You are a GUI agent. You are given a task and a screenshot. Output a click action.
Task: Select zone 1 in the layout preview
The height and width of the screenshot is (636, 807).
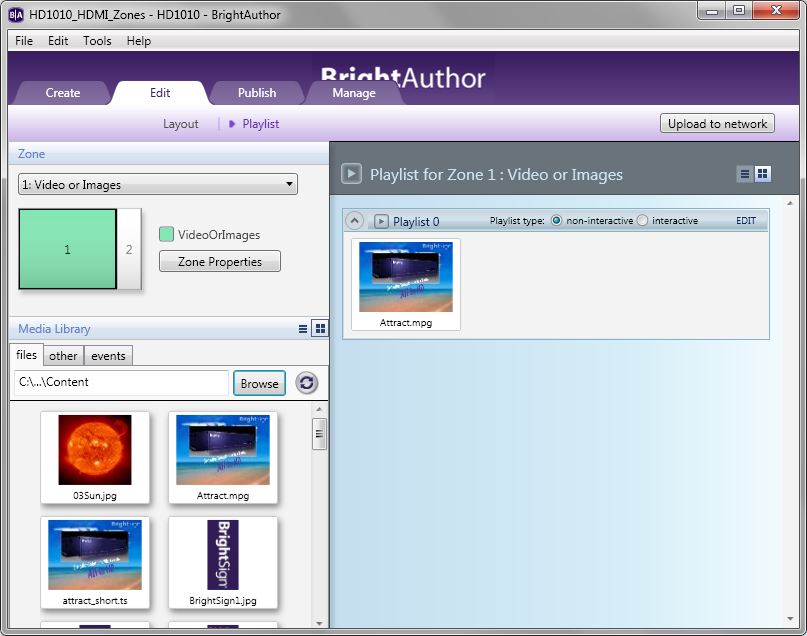tap(67, 249)
